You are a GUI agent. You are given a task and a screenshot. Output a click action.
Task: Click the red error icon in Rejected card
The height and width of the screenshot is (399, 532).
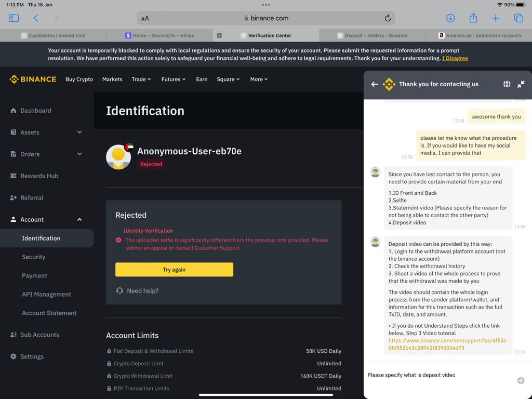(118, 240)
